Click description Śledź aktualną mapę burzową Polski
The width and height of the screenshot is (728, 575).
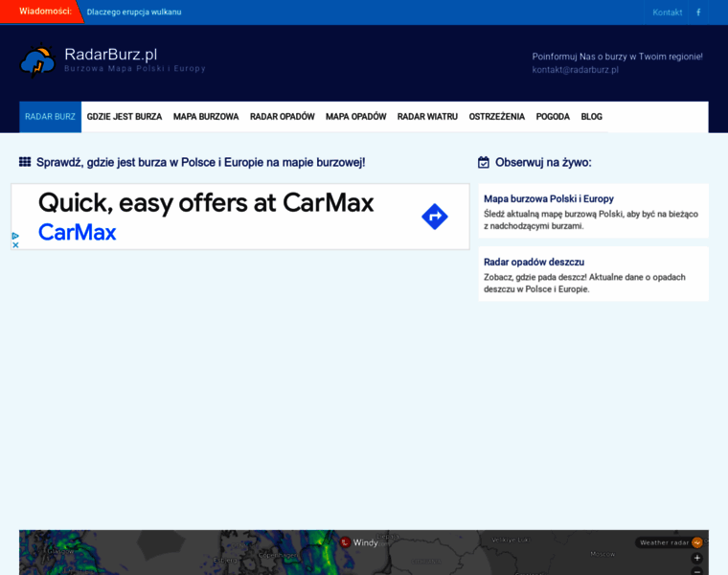[591, 220]
